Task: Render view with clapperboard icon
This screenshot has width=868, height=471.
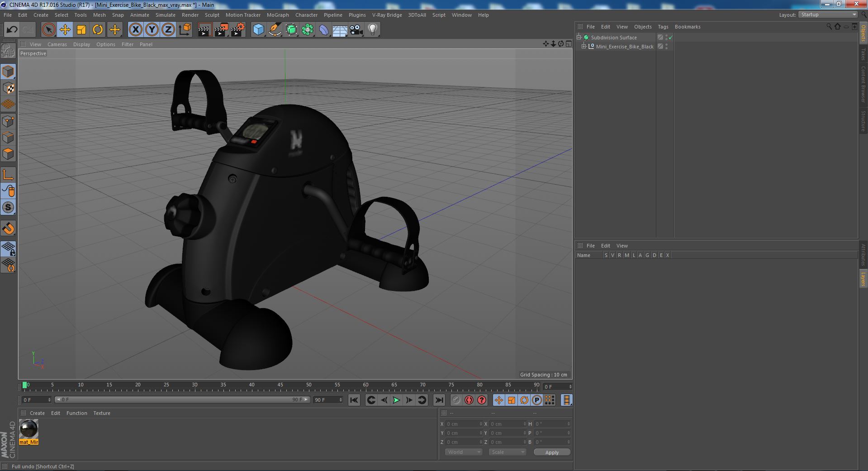Action: click(205, 30)
